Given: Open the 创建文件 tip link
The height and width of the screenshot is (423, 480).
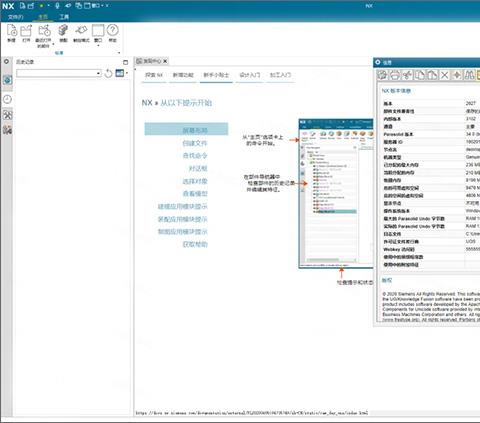Looking at the screenshot, I should 195,143.
